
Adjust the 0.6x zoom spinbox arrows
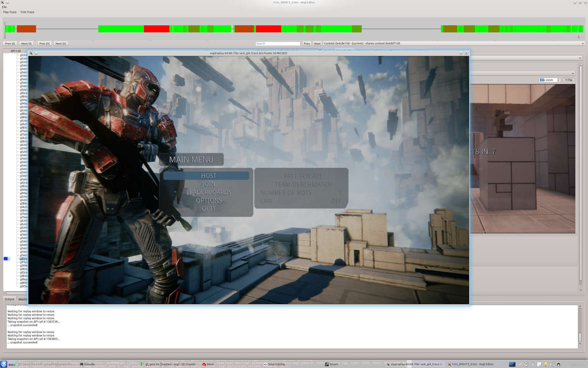[x=559, y=80]
